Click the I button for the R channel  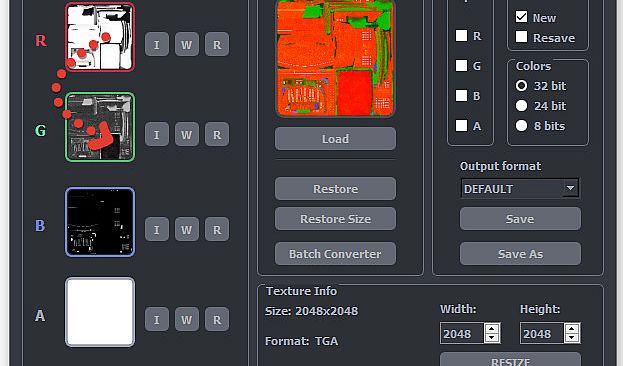(157, 44)
